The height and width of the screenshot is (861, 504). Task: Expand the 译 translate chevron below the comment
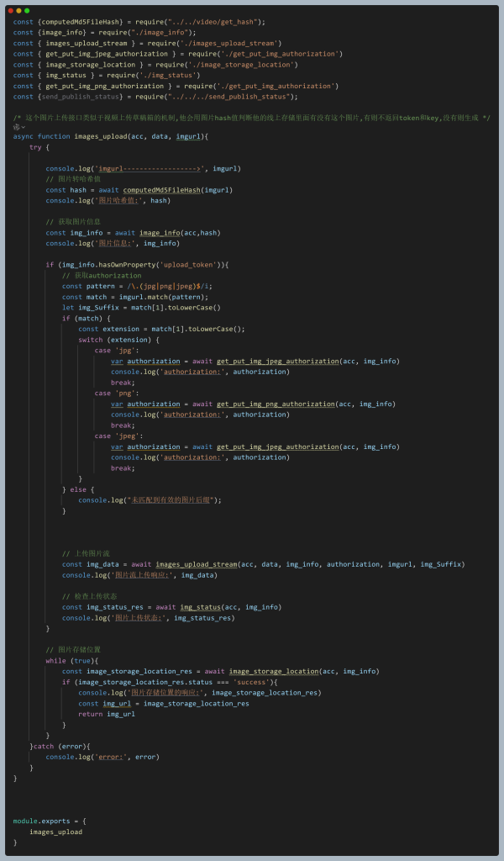click(x=19, y=126)
